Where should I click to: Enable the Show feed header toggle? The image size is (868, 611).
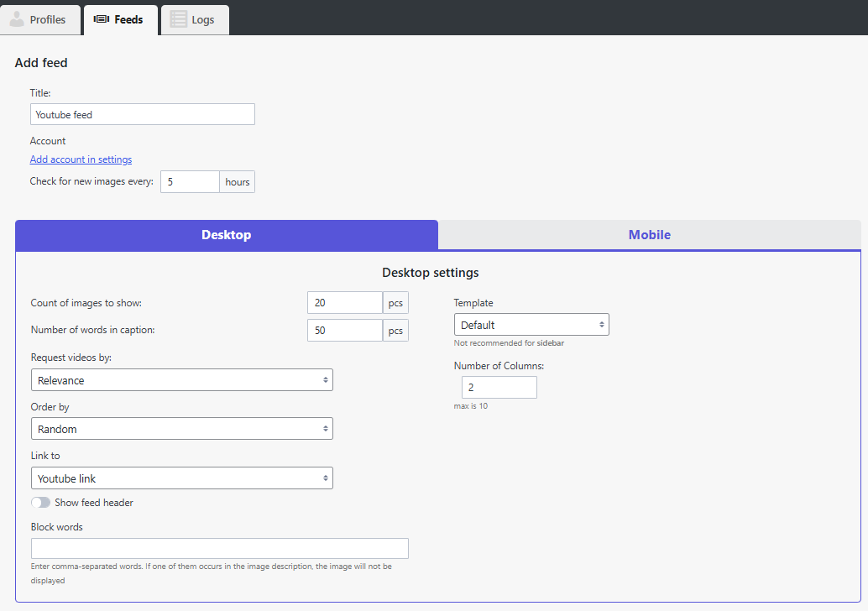pos(40,503)
